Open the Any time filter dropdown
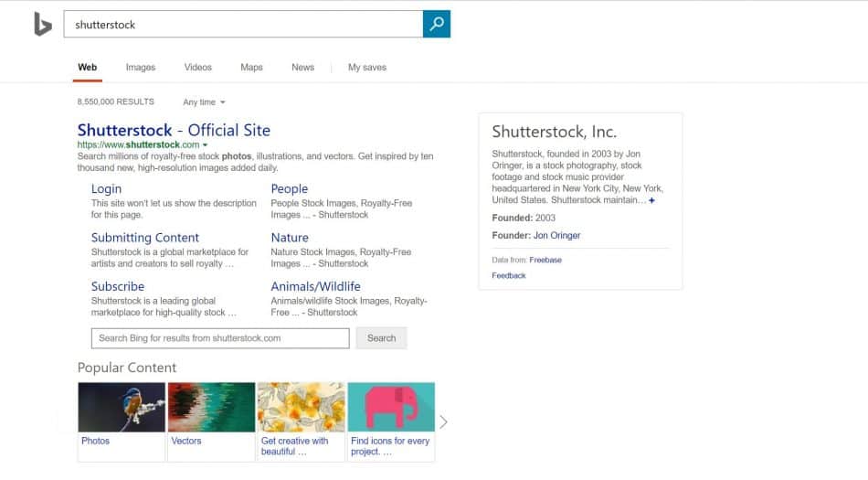Viewport: 868px width, 480px height. tap(204, 101)
